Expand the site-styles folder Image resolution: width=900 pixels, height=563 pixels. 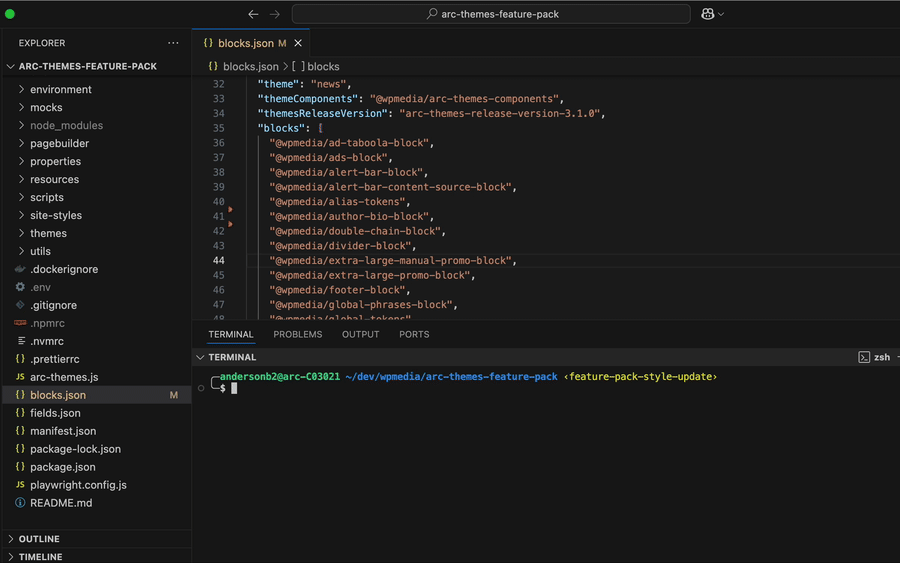tap(21, 215)
